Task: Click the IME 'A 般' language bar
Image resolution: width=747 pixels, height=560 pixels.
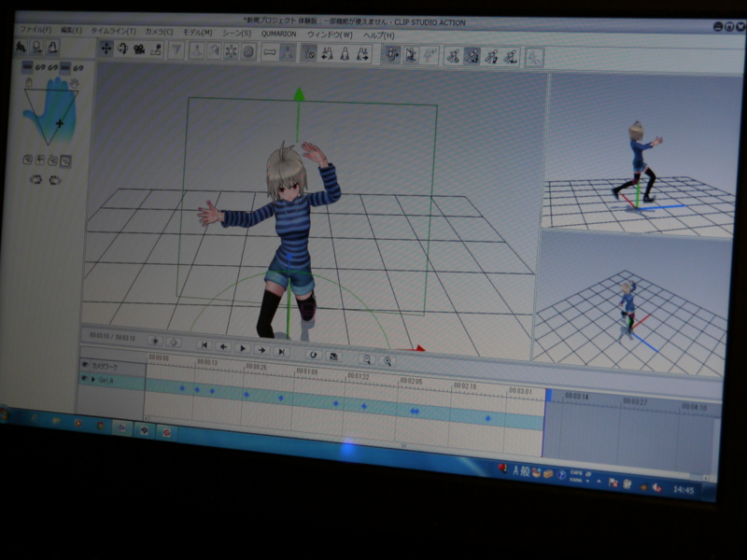Action: click(x=521, y=471)
